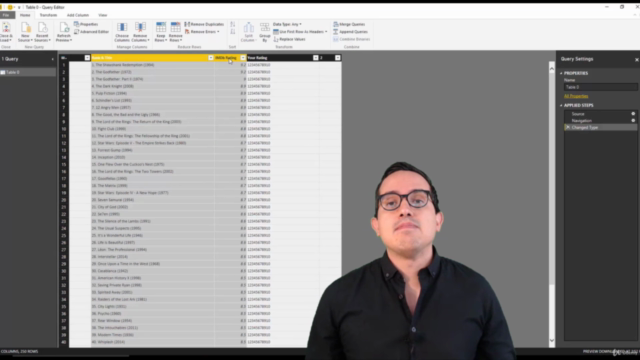The image size is (640, 360).
Task: Click the Keep Rows button
Action: [x=161, y=32]
